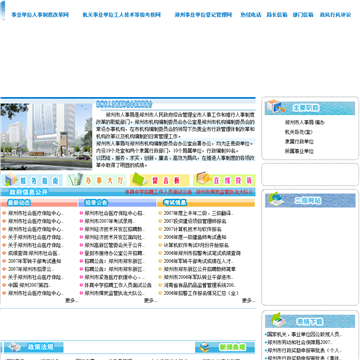Open the 在线投诉 box icon
This screenshot has height=360, width=360.
[203, 178]
